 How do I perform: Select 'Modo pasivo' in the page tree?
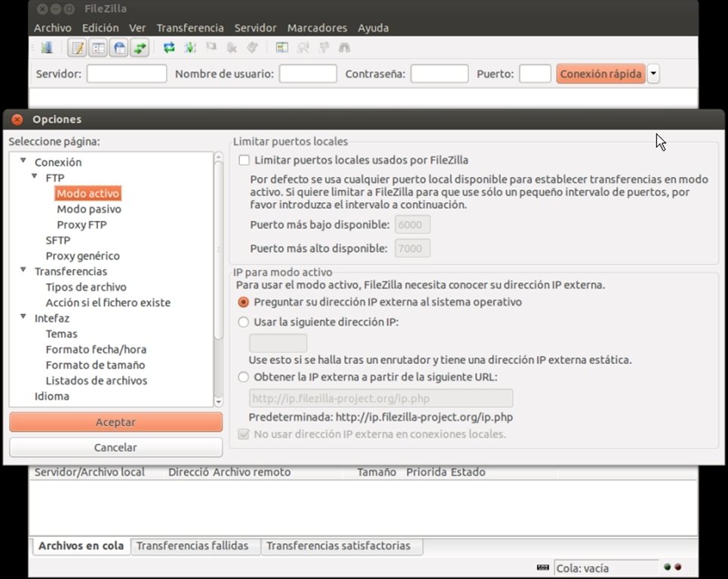[89, 210]
